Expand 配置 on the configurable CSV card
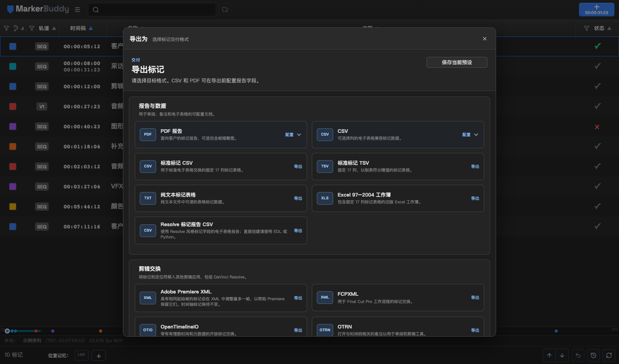This screenshot has width=619, height=364. [470, 135]
